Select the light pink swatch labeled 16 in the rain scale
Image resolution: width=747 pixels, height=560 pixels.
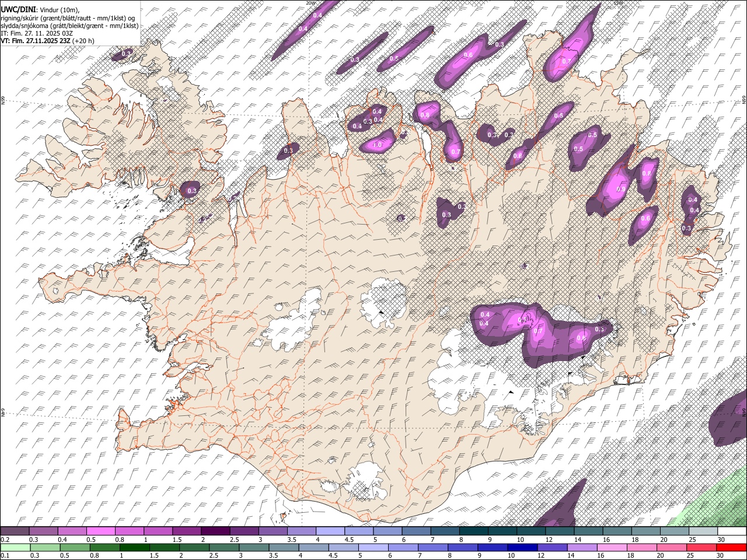[612, 547]
